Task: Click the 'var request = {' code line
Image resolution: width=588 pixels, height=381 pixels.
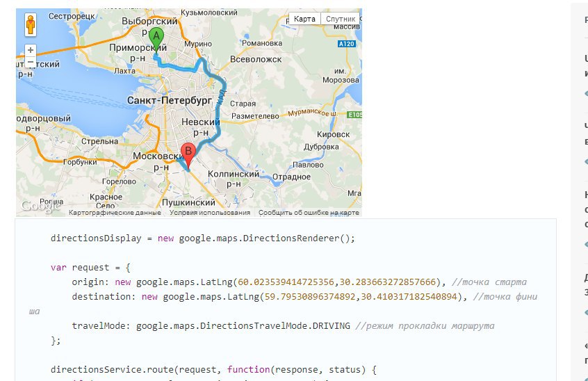Action: coord(90,268)
